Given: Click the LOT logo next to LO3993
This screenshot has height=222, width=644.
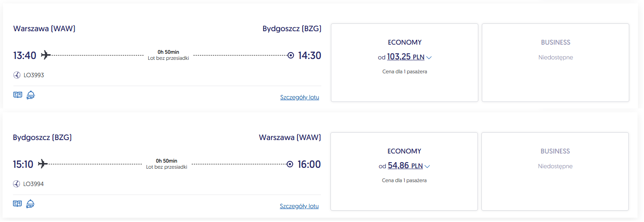Looking at the screenshot, I should [17, 75].
